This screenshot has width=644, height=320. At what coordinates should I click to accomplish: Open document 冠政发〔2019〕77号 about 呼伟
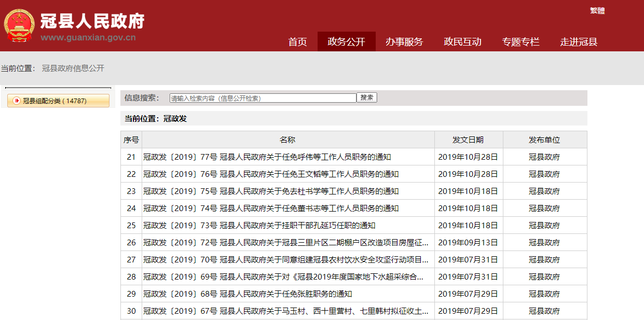(267, 157)
